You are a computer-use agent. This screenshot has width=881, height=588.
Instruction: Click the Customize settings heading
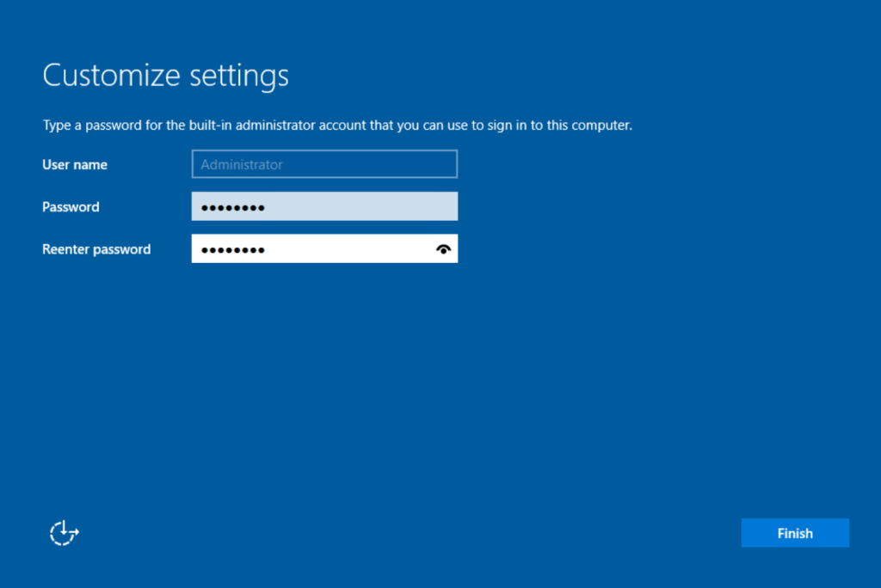[165, 76]
